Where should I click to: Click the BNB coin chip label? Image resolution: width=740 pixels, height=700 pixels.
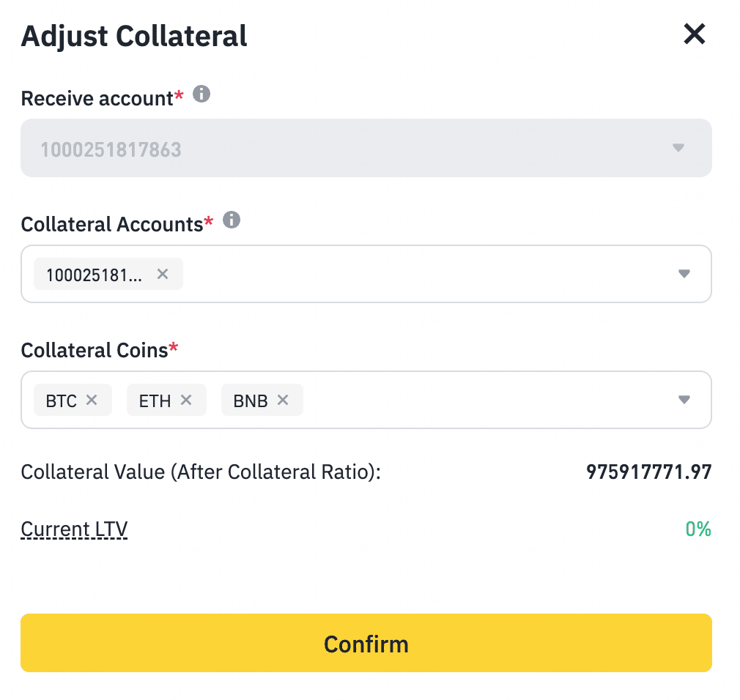pos(250,401)
